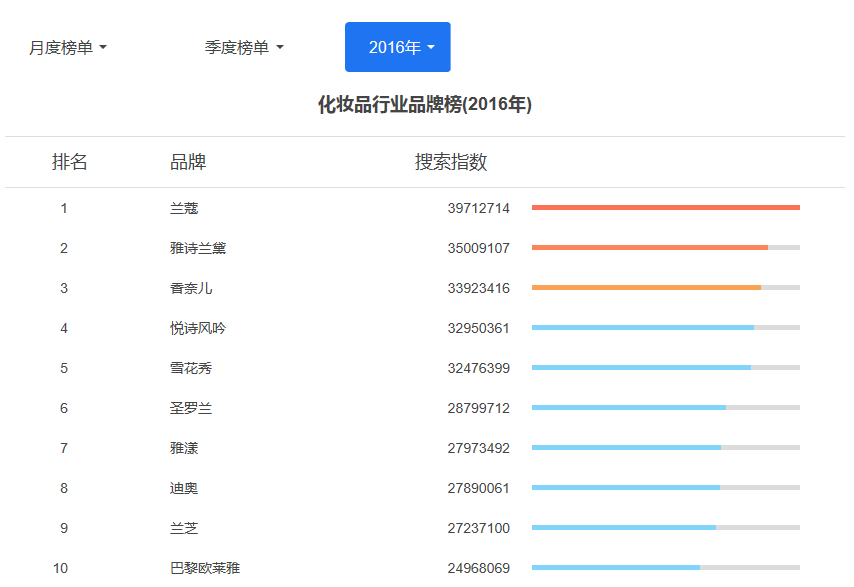Click the title 化妆品行业品牌榜(2016年)
The width and height of the screenshot is (854, 587).
tap(425, 104)
